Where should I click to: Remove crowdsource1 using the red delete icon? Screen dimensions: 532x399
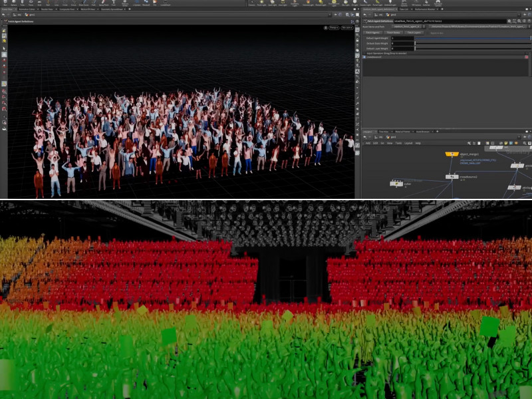click(527, 57)
